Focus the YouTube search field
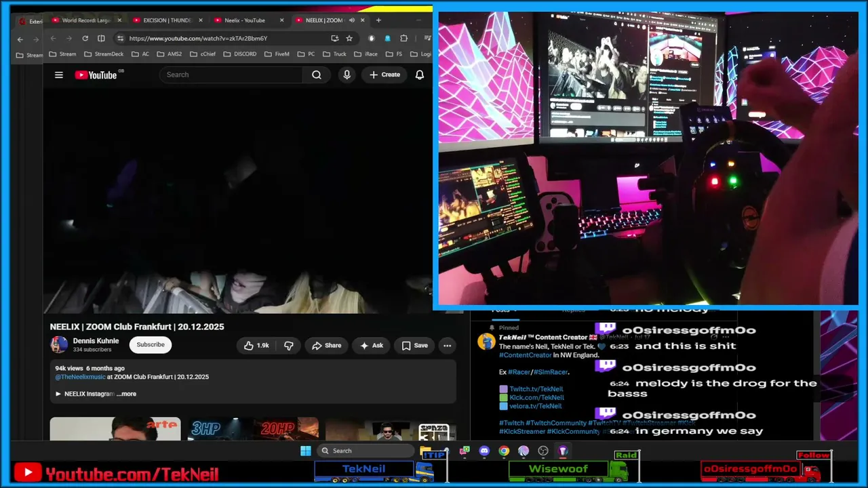 [231, 75]
